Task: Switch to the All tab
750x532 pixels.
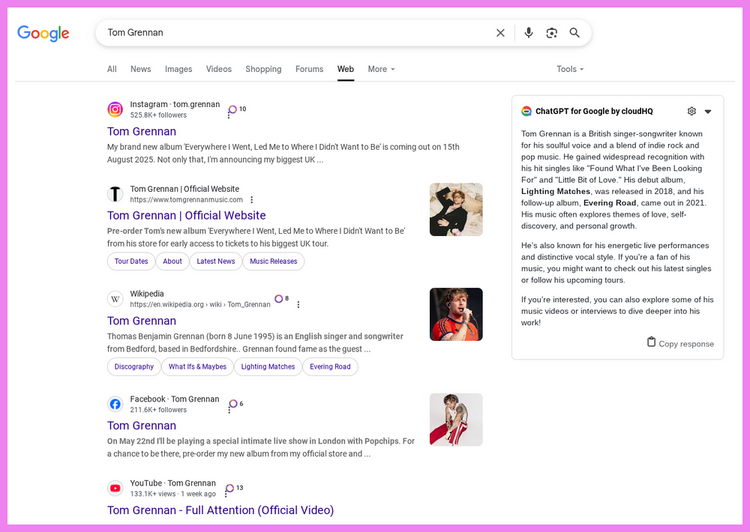Action: [112, 69]
